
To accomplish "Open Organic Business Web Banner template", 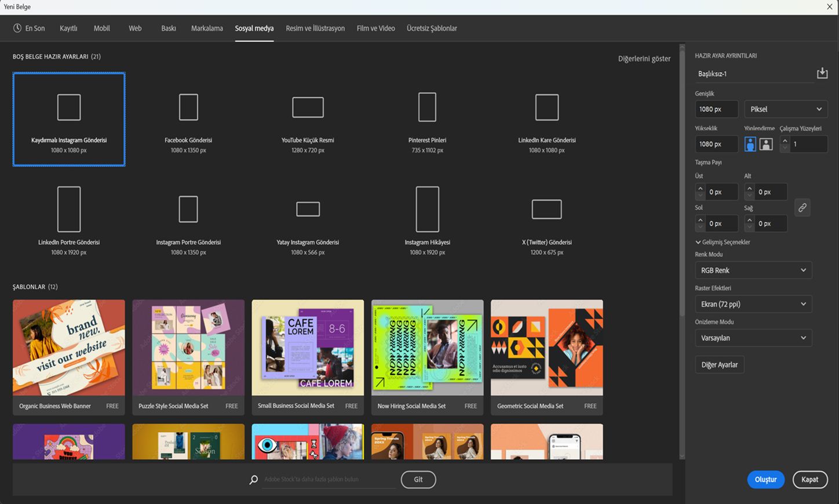I will [x=69, y=357].
